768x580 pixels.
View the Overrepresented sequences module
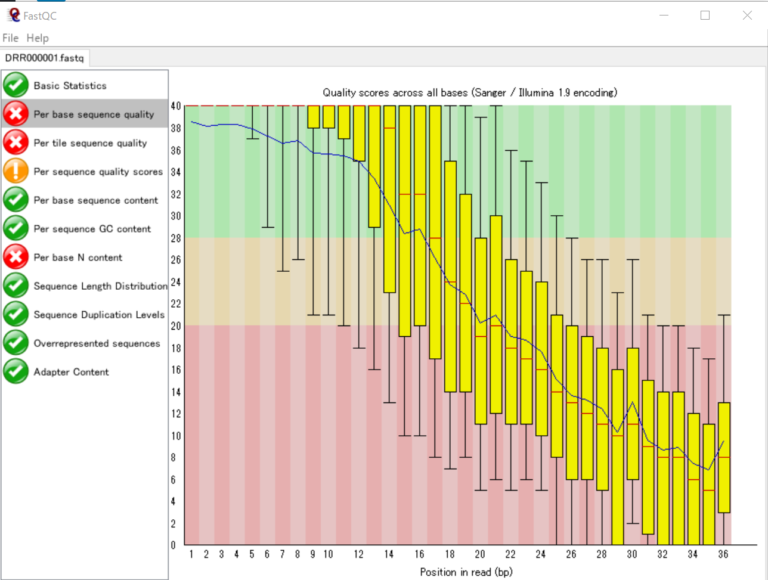(96, 343)
